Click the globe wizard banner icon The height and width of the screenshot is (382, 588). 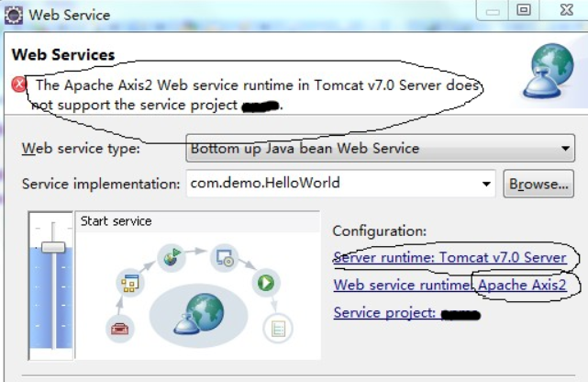(549, 71)
